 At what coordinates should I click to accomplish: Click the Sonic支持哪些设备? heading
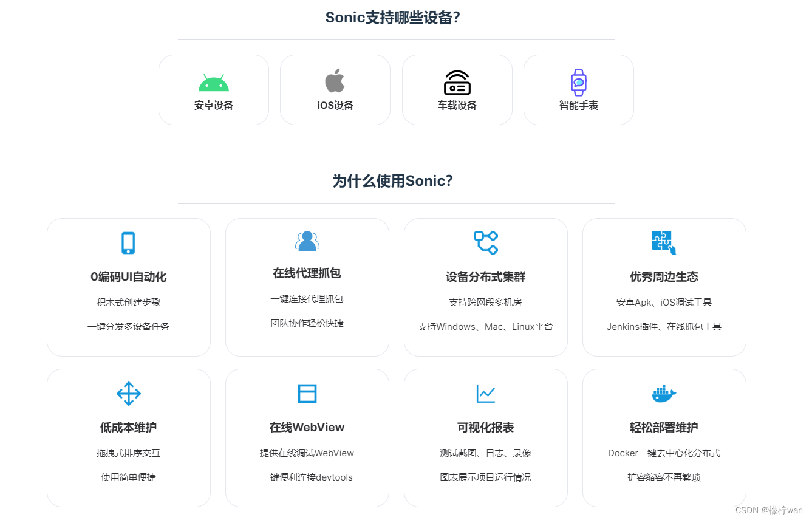tap(393, 18)
